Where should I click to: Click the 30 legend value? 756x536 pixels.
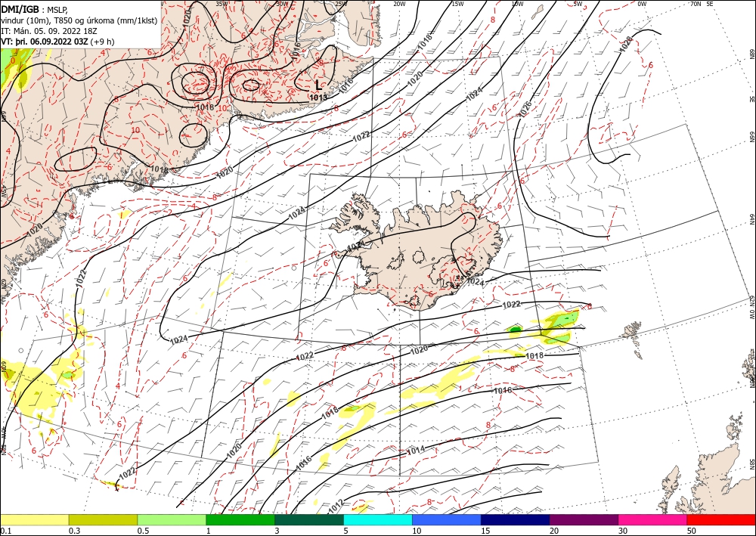[x=623, y=531]
